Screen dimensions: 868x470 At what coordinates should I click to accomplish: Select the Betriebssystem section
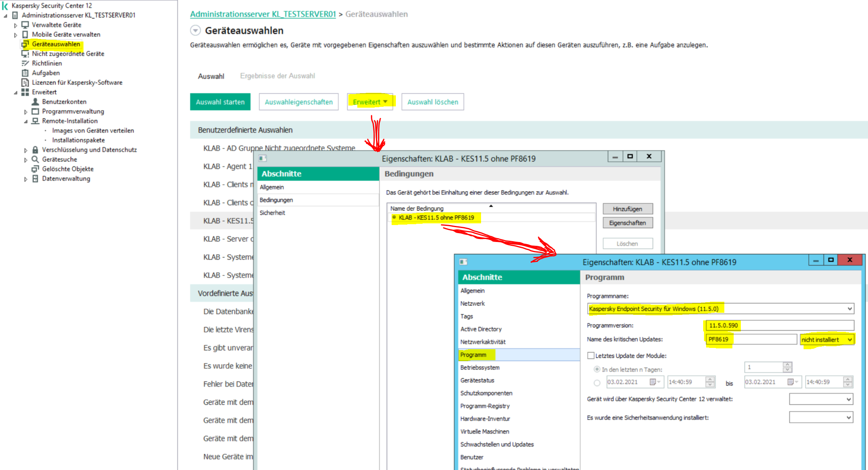(x=480, y=367)
